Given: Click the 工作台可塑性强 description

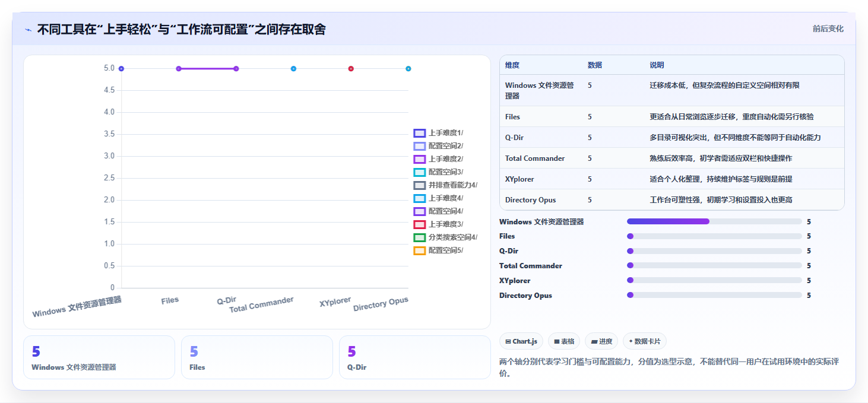Looking at the screenshot, I should [x=721, y=200].
